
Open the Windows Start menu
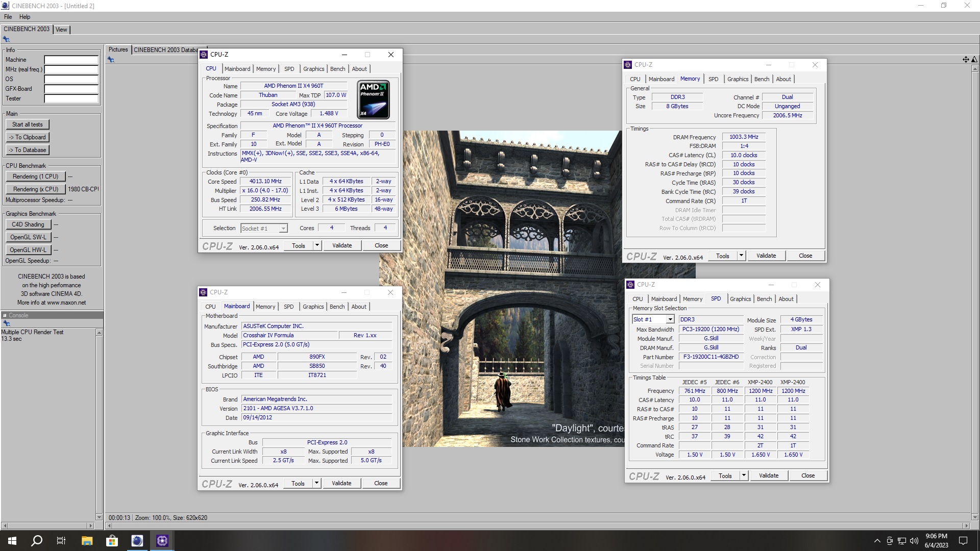click(x=12, y=541)
